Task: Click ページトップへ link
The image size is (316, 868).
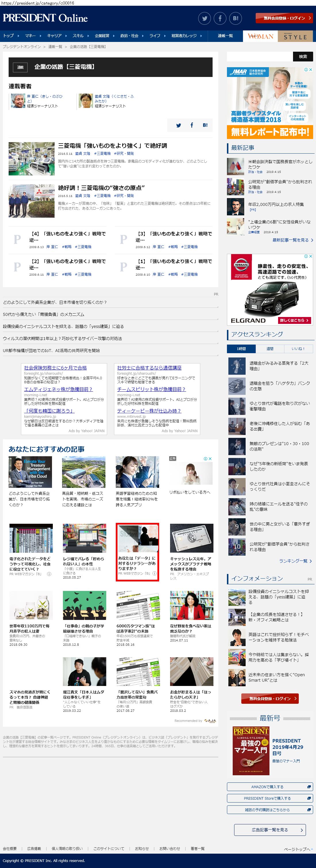Action: pyautogui.click(x=298, y=849)
